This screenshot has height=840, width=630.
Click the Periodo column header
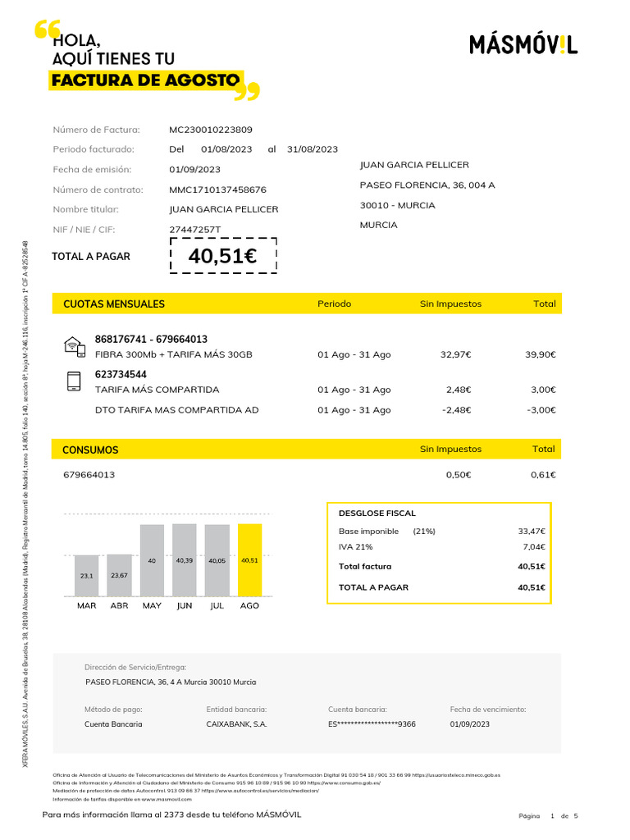click(x=335, y=304)
